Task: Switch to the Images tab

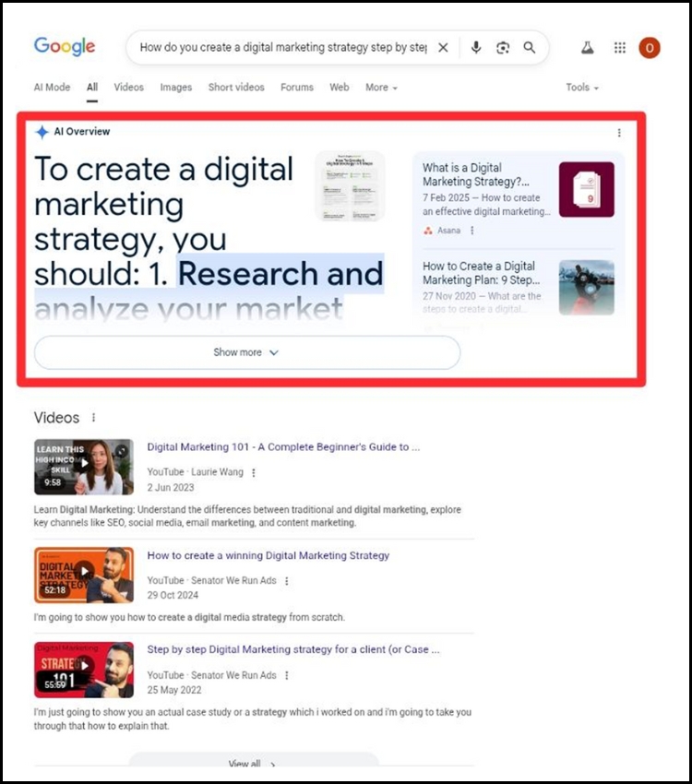Action: 176,88
